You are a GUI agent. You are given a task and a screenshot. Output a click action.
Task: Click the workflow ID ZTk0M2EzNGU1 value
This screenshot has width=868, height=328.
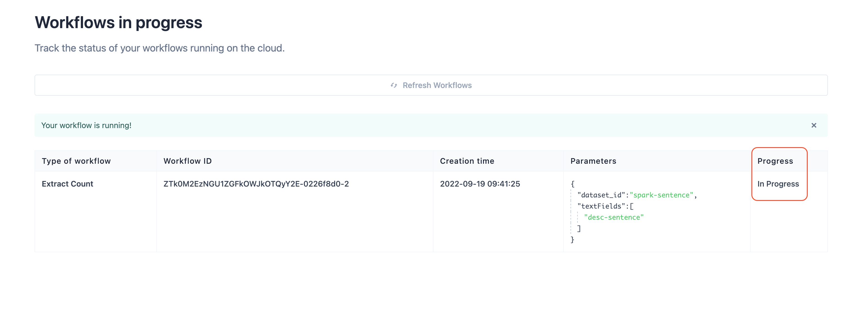point(256,184)
